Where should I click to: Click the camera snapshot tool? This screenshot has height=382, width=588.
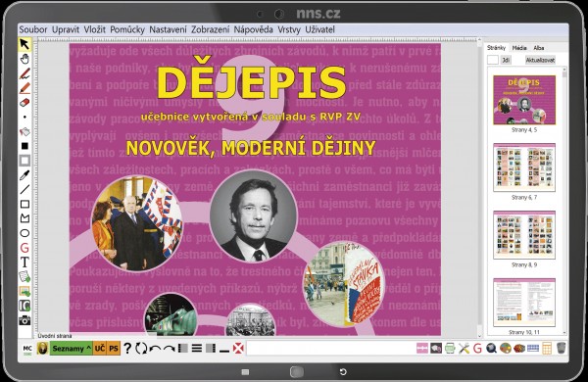pyautogui.click(x=24, y=320)
